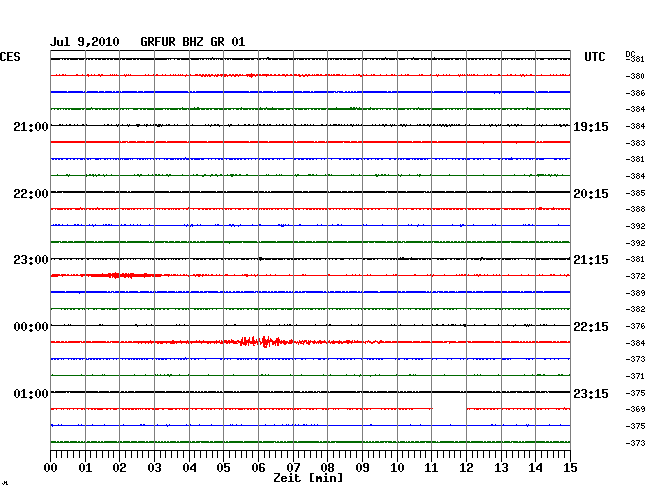Image resolution: width=650 pixels, height=494 pixels.
Task: Click the "15" minute axis label
Action: coord(570,468)
